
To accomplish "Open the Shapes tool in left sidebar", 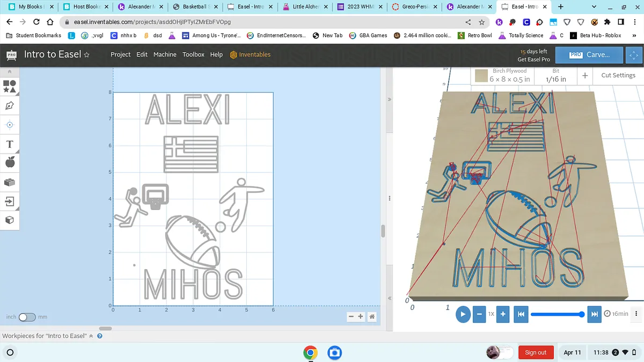I will [10, 86].
